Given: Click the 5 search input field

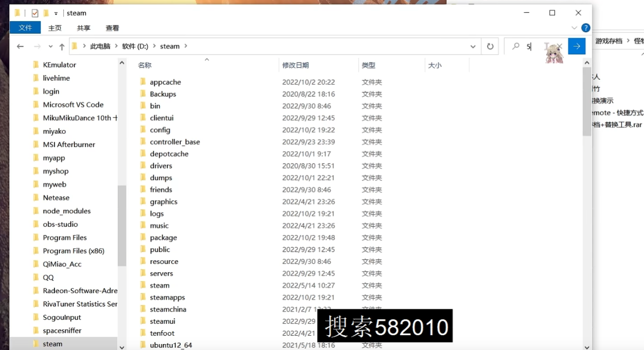Looking at the screenshot, I should point(537,46).
